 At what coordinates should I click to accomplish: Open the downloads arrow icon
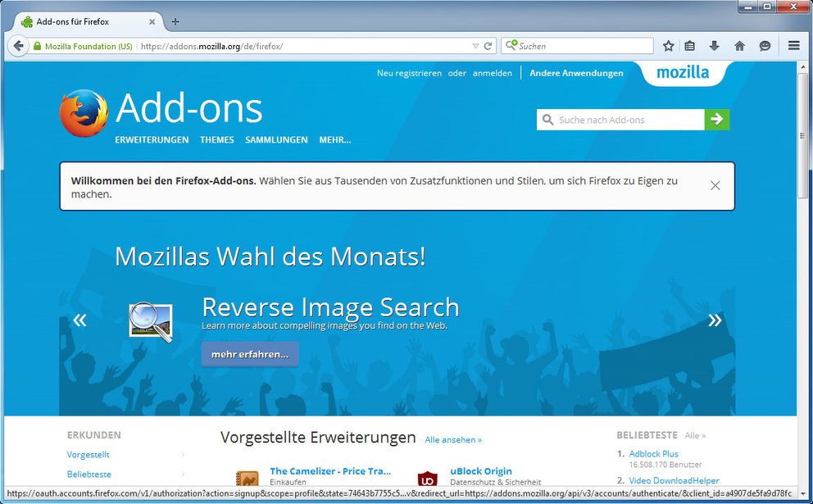tap(715, 46)
